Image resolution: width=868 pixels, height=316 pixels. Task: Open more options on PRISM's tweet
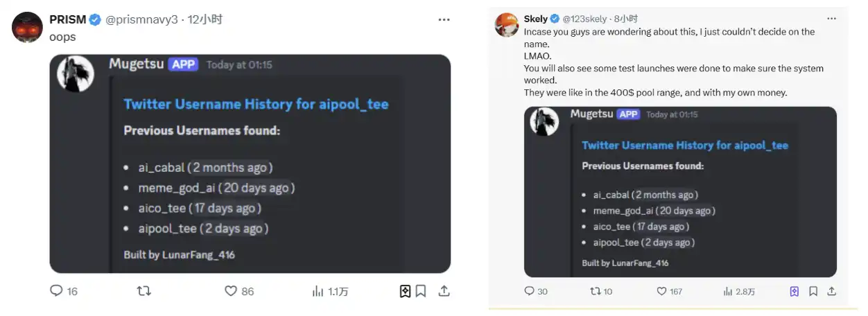(x=444, y=19)
